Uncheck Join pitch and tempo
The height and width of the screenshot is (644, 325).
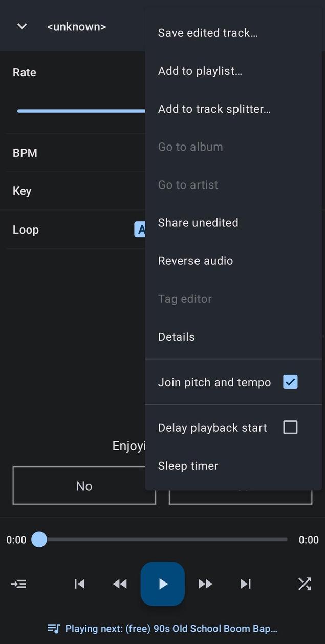pos(290,382)
